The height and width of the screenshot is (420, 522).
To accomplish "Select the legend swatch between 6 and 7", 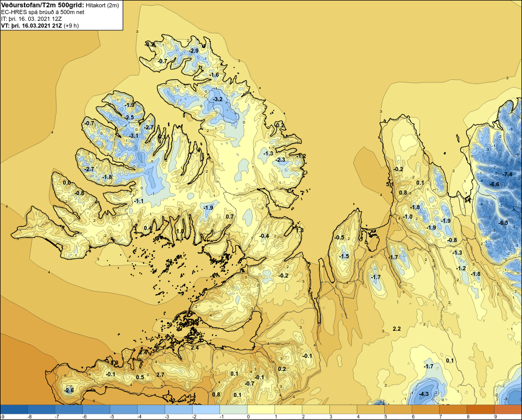I will (425, 409).
